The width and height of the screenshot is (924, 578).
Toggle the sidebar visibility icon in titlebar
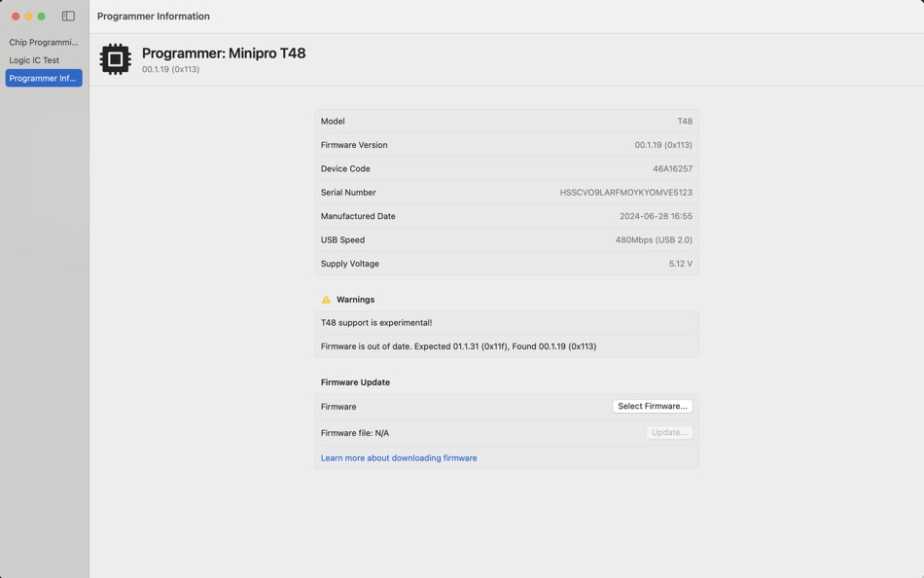67,15
